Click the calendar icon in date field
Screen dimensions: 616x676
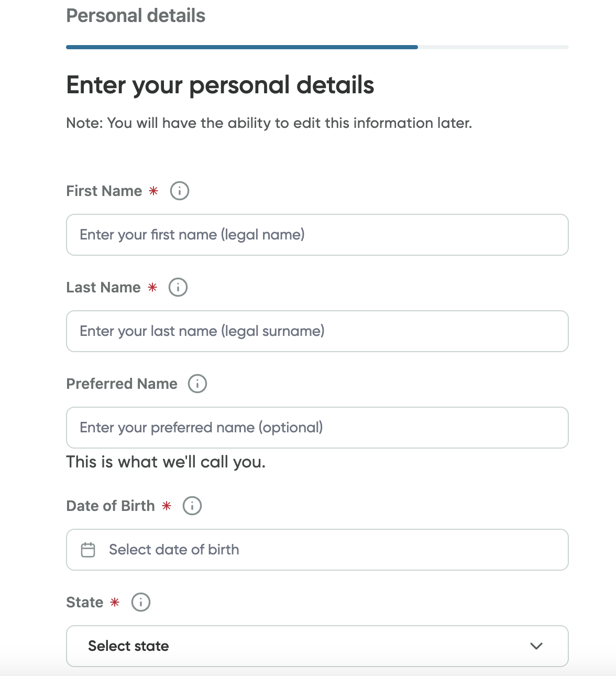88,550
